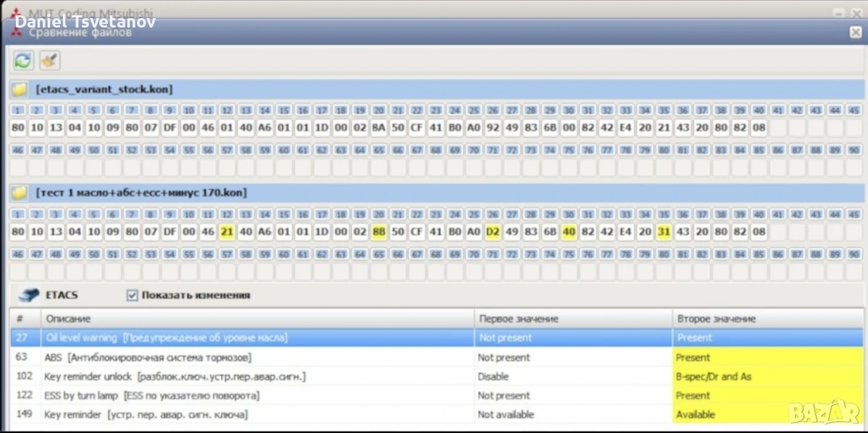The image size is (868, 433).
Task: Click highlighted byte D2 in second file
Action: 493,232
